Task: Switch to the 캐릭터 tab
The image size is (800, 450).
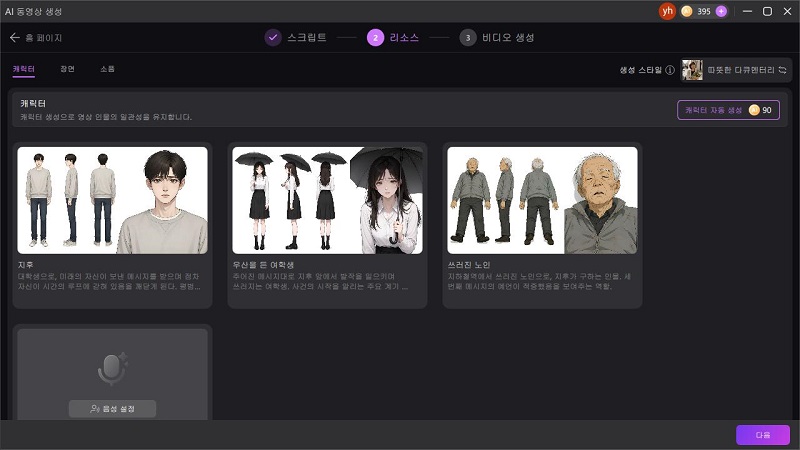Action: tap(23, 69)
